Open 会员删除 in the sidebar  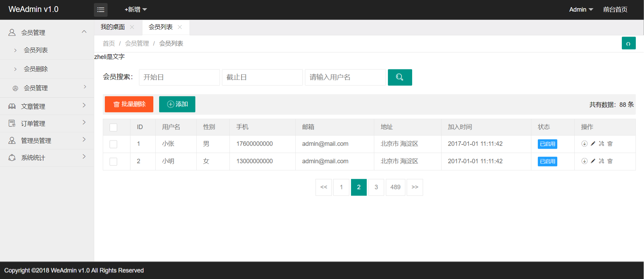click(36, 69)
